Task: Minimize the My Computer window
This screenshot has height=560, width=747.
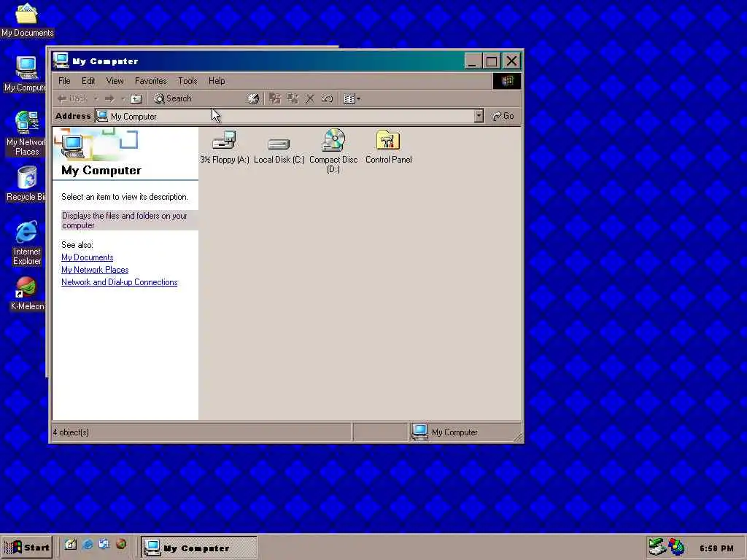Action: (x=472, y=61)
